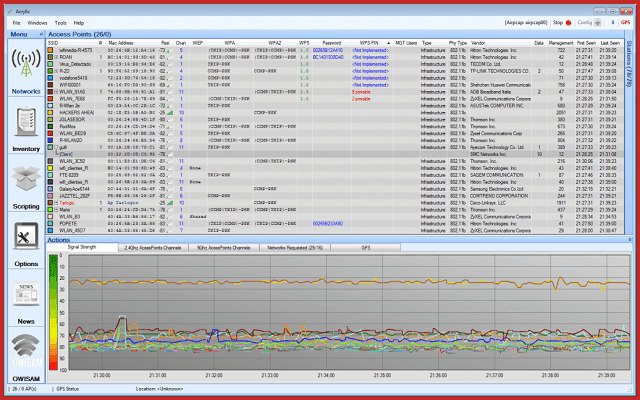Toggle color box beside wifimedia-R-4573 network
Viewport: 640px width, 400px height.
point(51,52)
